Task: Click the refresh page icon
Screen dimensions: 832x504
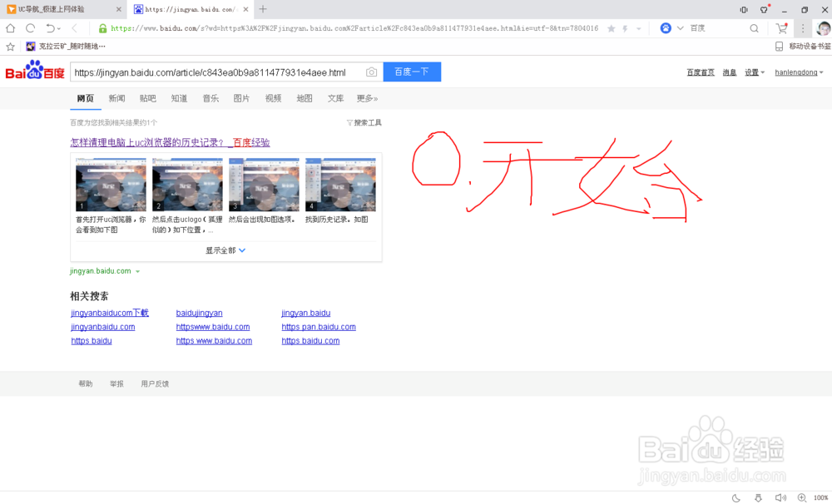Action: pyautogui.click(x=30, y=27)
